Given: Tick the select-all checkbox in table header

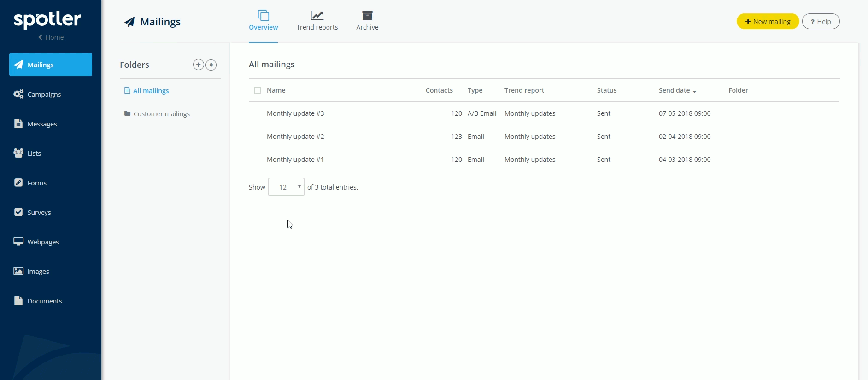Looking at the screenshot, I should pos(258,90).
